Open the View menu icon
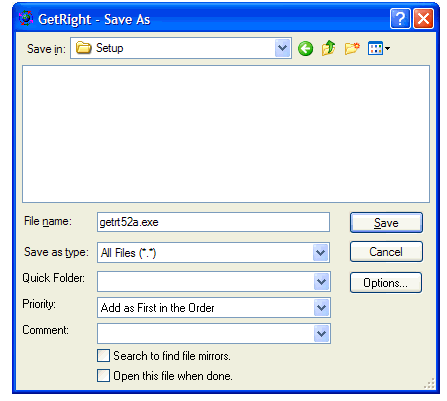 coord(379,49)
